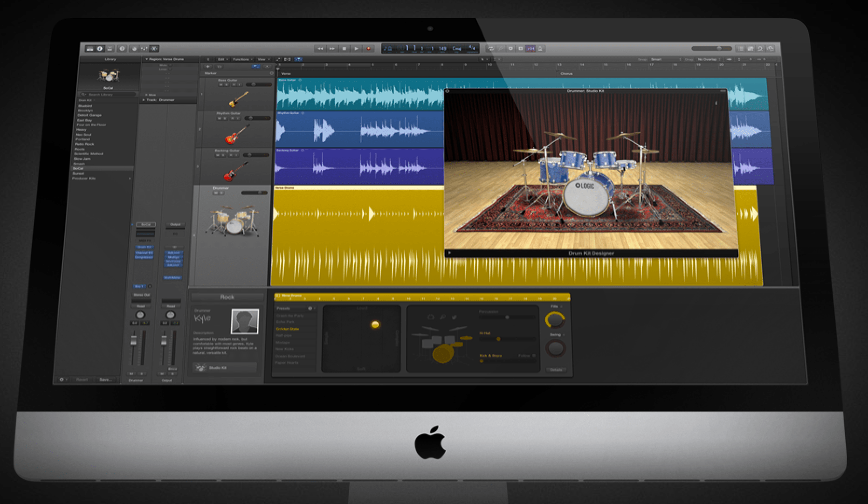Screen dimensions: 868x504
Task: Adjust the Bass Guitar track volume slider
Action: (259, 85)
